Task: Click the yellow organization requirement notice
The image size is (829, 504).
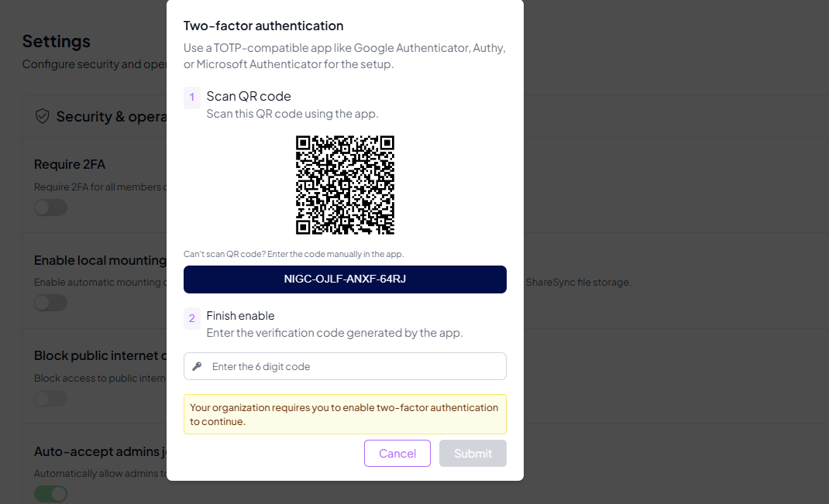Action: pos(345,414)
